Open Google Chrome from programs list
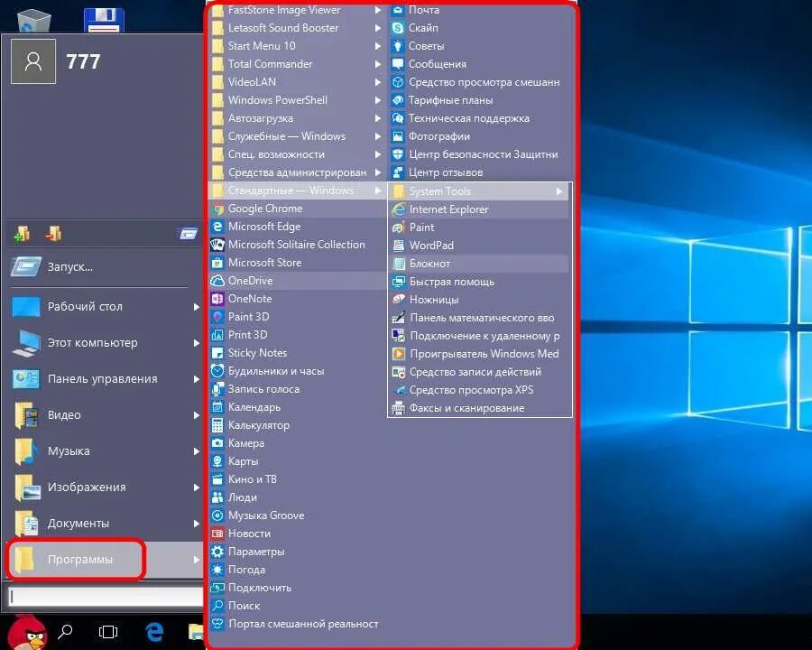The image size is (812, 650). point(297,209)
